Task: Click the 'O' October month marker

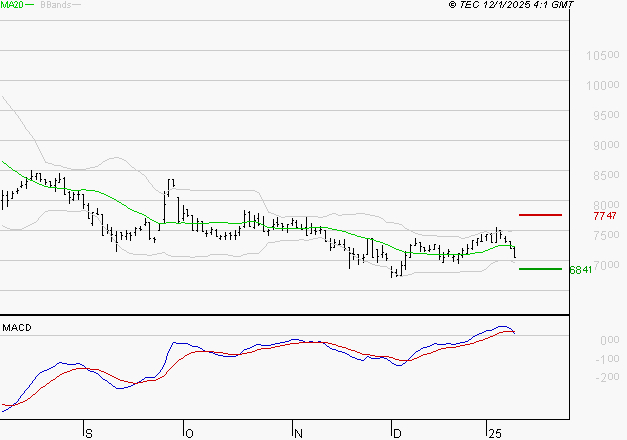Action: click(x=188, y=433)
